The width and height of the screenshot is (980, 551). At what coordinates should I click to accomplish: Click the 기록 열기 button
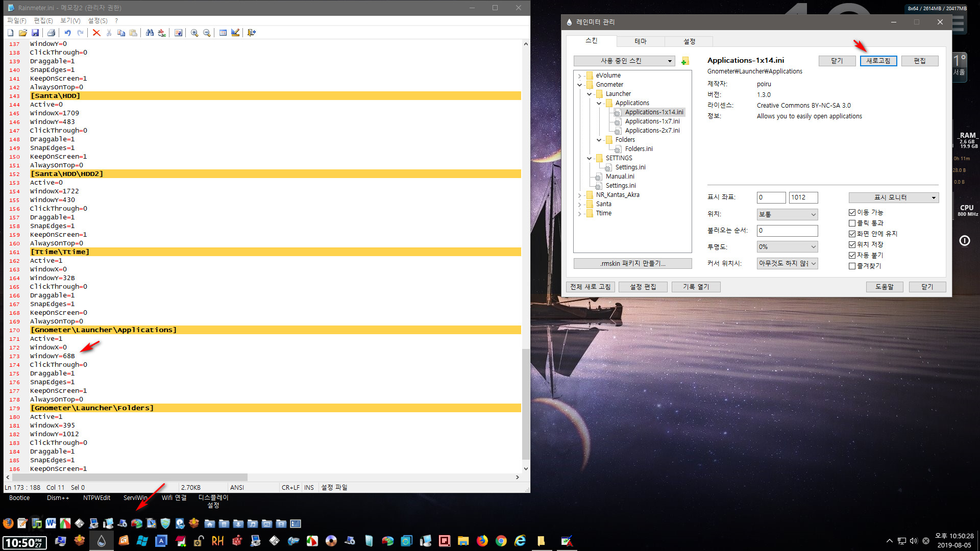696,287
